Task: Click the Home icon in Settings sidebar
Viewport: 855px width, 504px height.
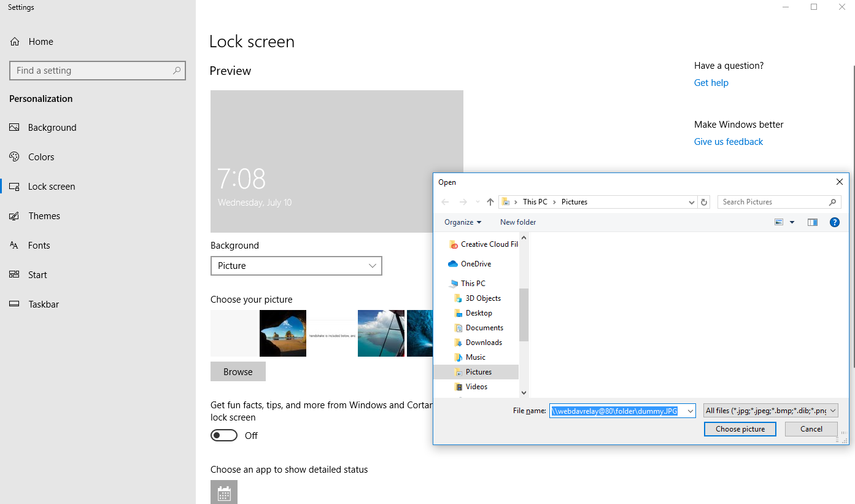Action: click(x=15, y=42)
